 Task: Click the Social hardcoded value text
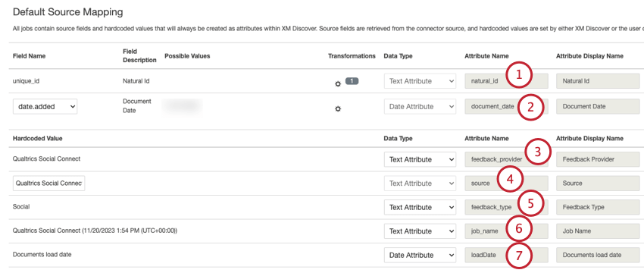pos(21,207)
